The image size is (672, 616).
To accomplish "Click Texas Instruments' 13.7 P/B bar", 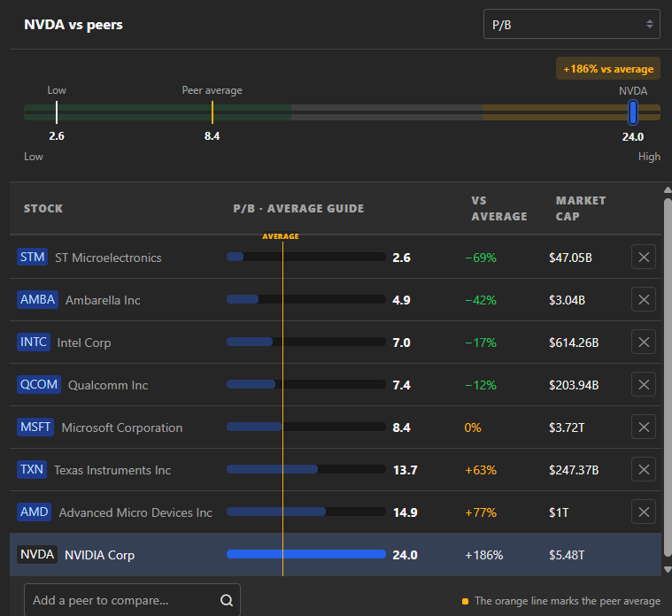I will 306,469.
